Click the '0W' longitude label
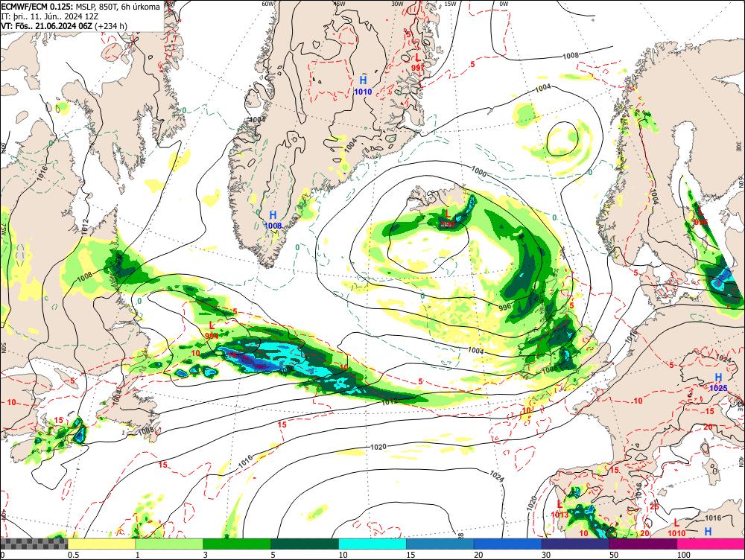The image size is (745, 560). pyautogui.click(x=504, y=4)
